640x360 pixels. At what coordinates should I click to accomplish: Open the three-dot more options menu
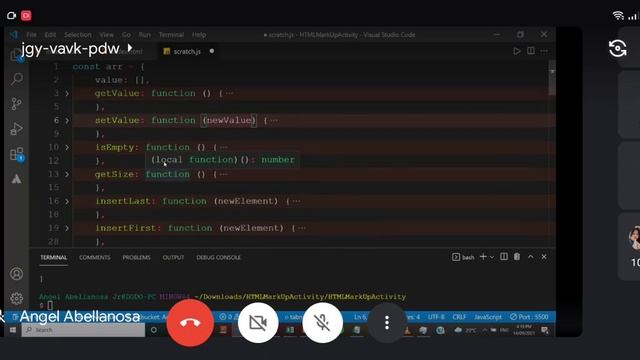[x=387, y=323]
